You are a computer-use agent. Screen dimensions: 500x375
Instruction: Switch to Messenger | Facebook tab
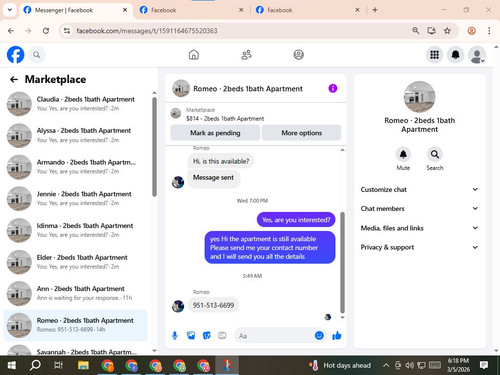[75, 10]
